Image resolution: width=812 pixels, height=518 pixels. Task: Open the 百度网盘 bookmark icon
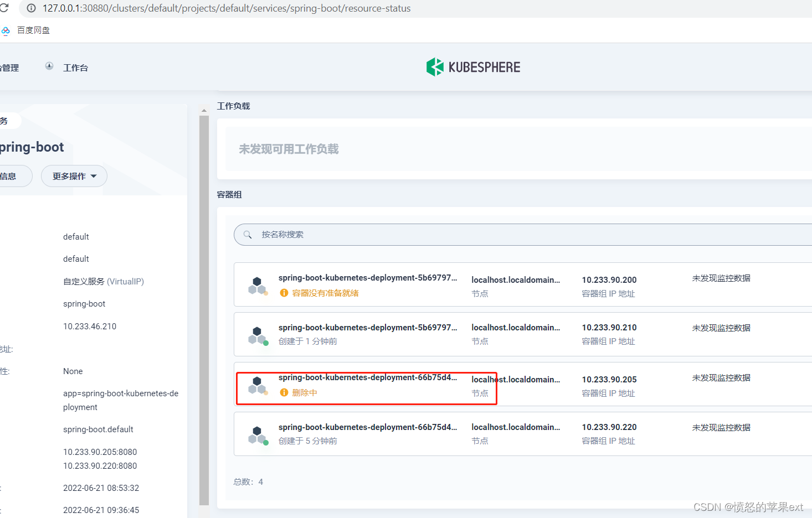coord(6,31)
